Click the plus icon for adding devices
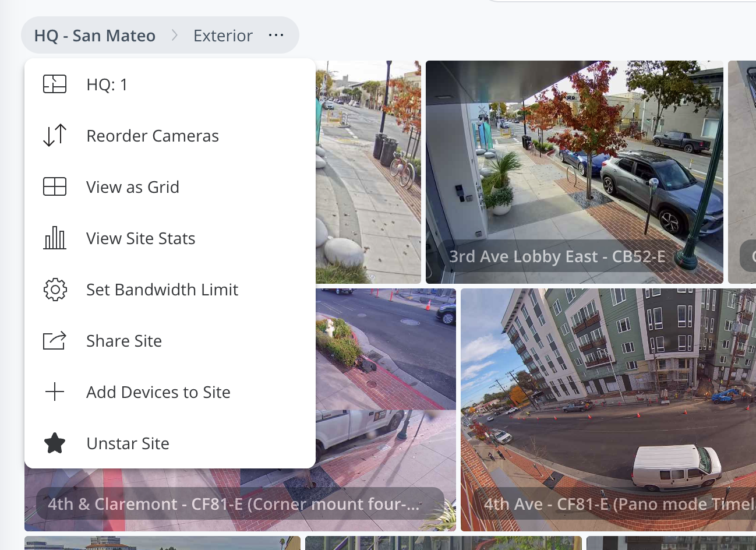The height and width of the screenshot is (550, 756). click(x=55, y=392)
